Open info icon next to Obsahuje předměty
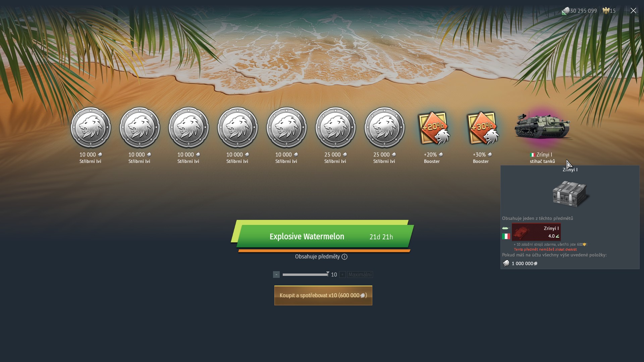644x362 pixels. [344, 257]
